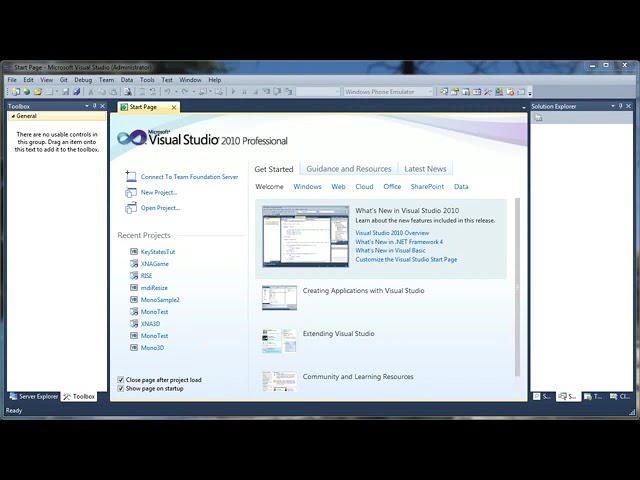Toggle Show page on startup checkbox

121,388
